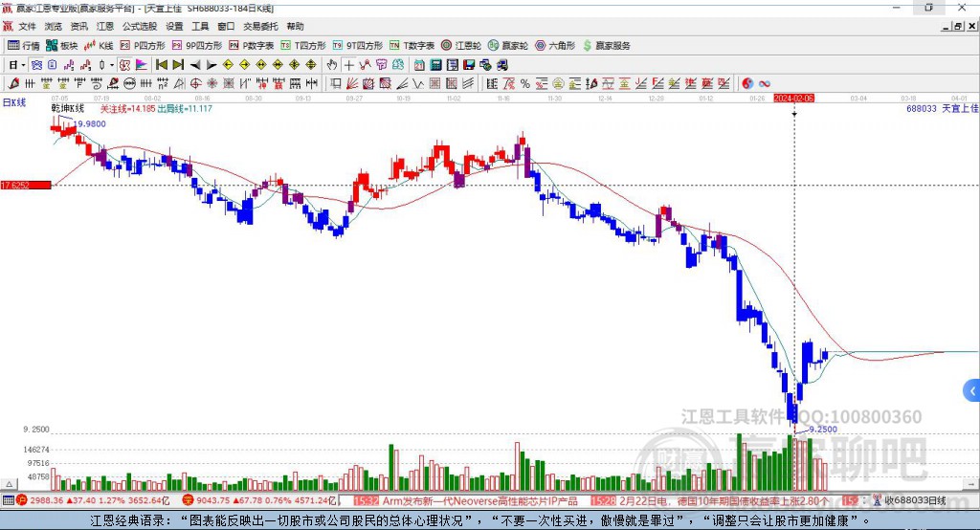Screen dimensions: 980x530
Task: Click the 乾坤K线 indicator label
Action: point(68,108)
